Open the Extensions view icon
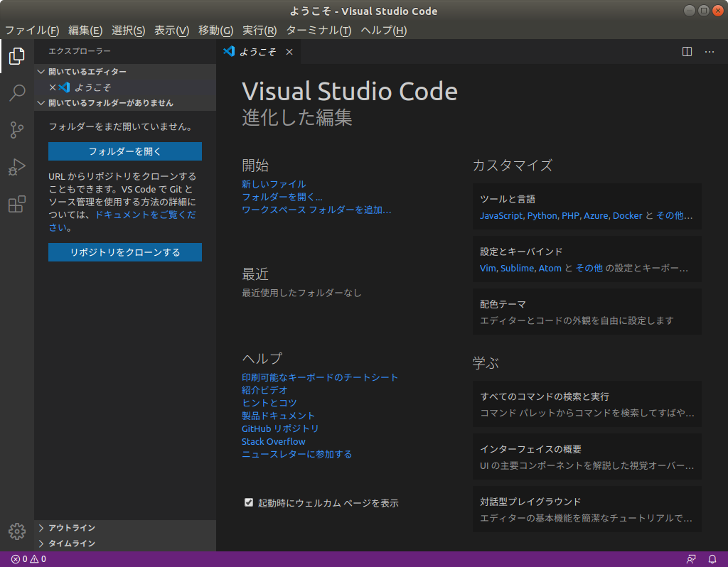Image resolution: width=728 pixels, height=567 pixels. [17, 204]
